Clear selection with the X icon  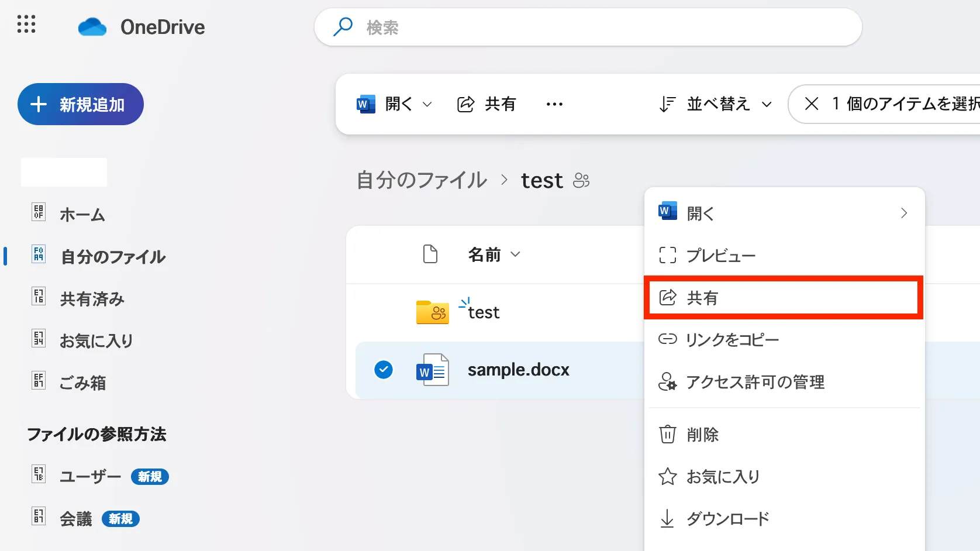point(811,104)
